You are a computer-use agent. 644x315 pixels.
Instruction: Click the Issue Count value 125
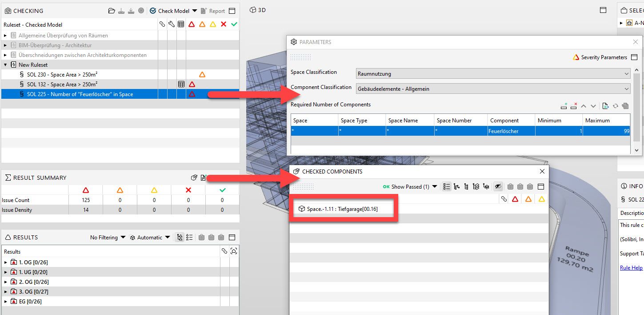pyautogui.click(x=86, y=200)
